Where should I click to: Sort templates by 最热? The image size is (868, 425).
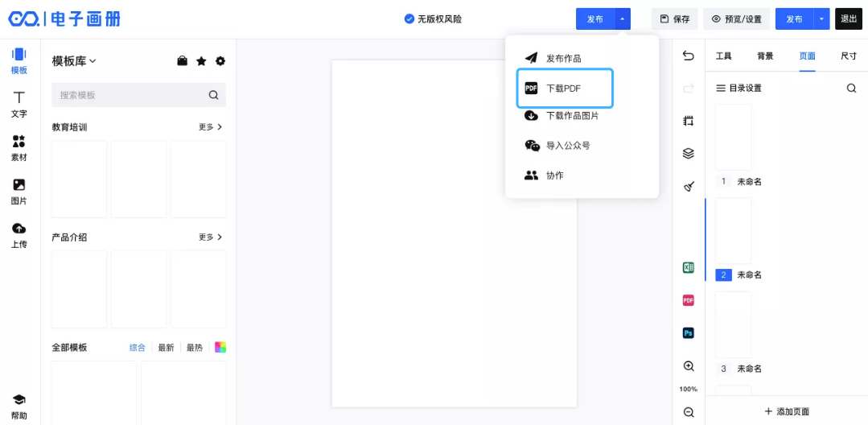pyautogui.click(x=195, y=348)
